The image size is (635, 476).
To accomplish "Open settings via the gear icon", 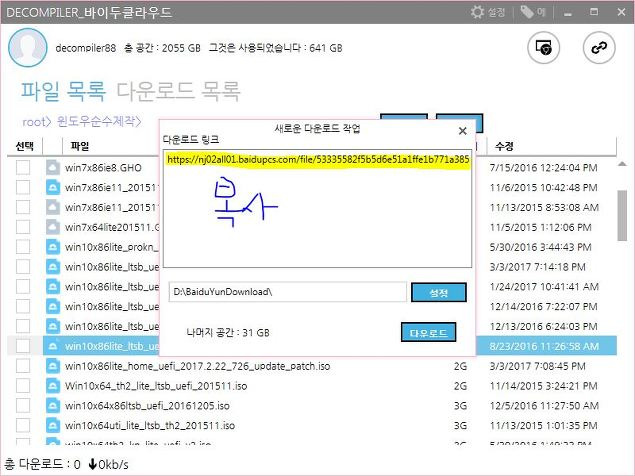I will 477,12.
